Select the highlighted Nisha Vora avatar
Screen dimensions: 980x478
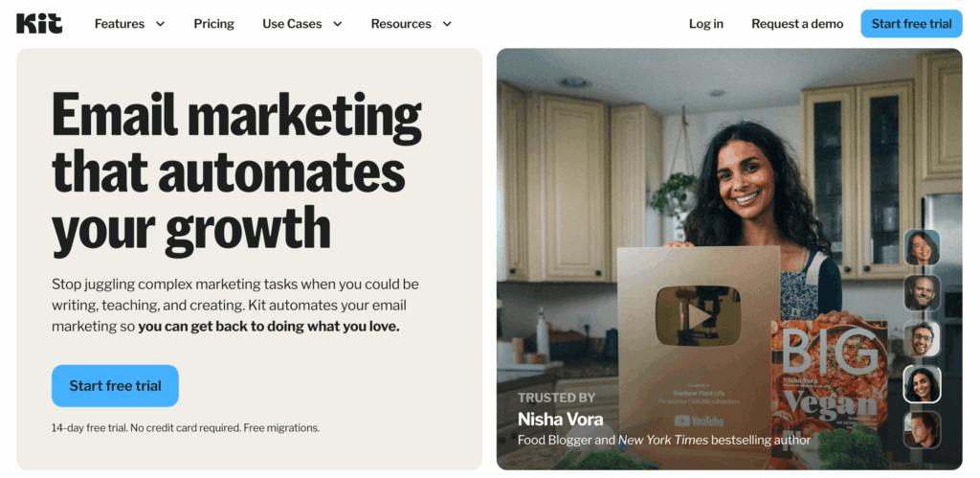(x=922, y=383)
